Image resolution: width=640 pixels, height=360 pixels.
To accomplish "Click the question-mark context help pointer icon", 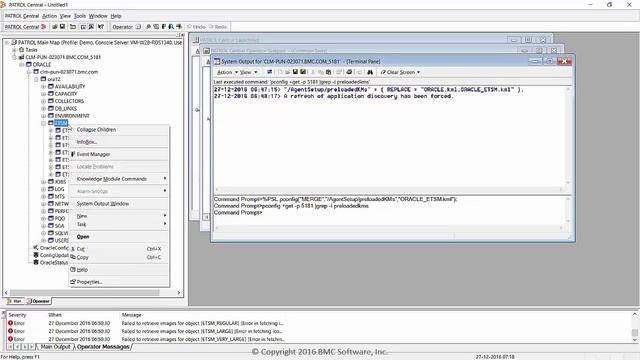I will point(101,27).
